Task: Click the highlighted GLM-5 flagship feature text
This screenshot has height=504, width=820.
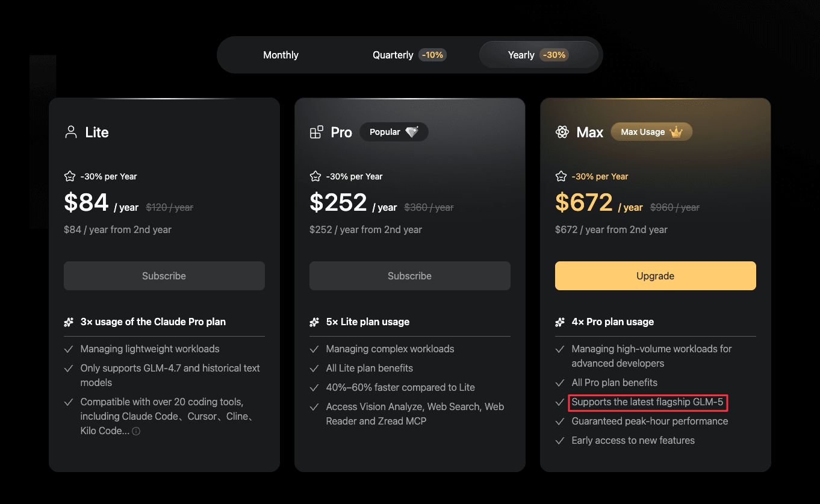Action: click(x=647, y=402)
